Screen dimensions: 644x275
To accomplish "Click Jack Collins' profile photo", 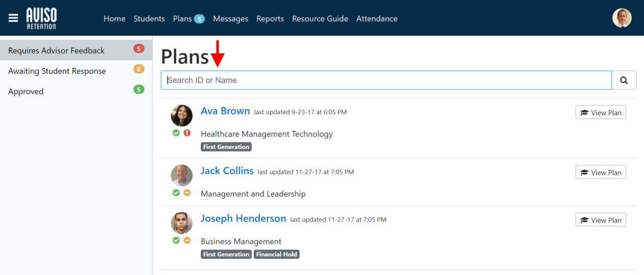I will click(181, 176).
